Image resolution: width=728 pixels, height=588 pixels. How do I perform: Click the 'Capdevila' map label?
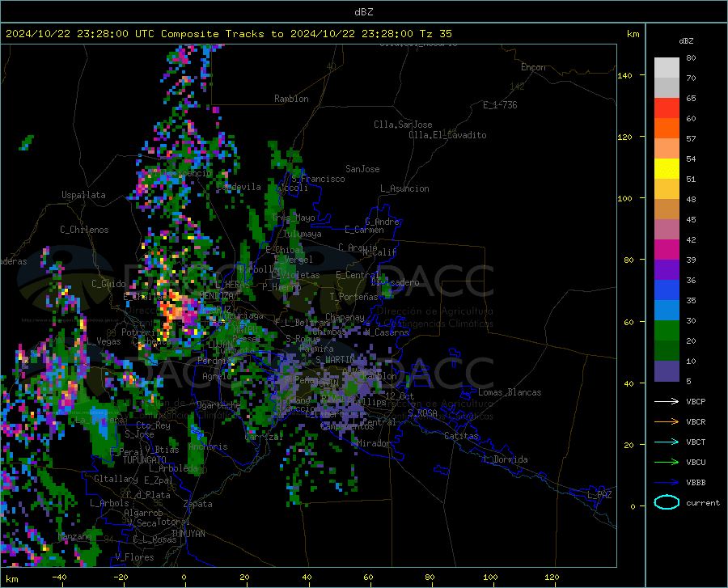239,187
